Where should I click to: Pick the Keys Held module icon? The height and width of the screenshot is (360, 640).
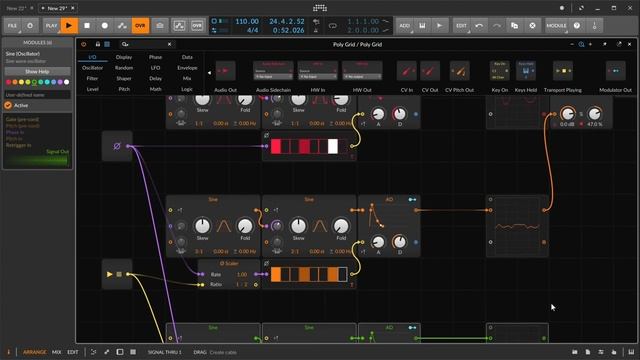(x=526, y=71)
